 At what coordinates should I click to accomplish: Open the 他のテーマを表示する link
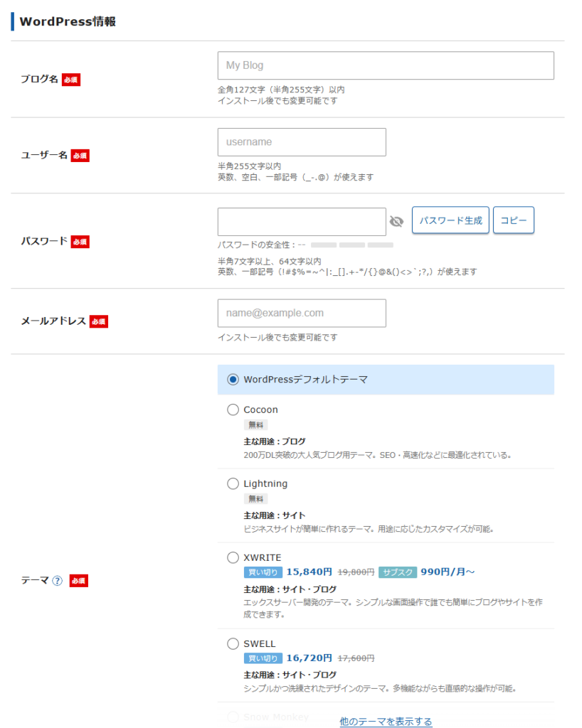coord(386,721)
